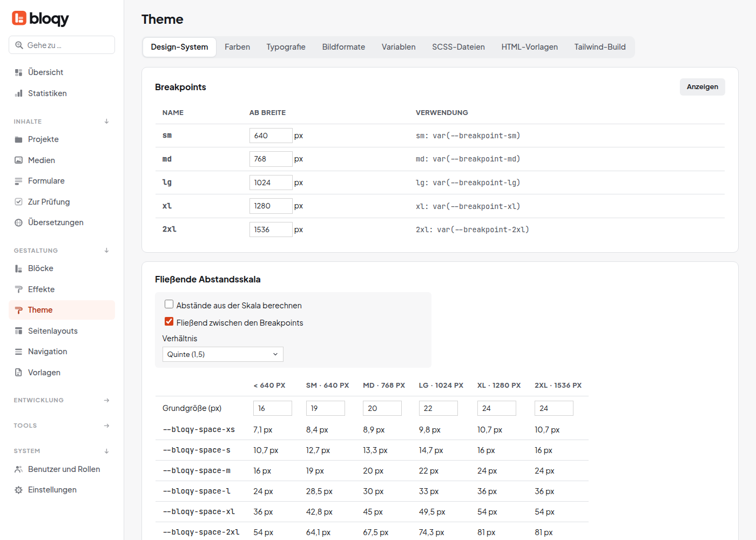Image resolution: width=756 pixels, height=540 pixels.
Task: Go to the SCSS-Dateien tab
Action: tap(458, 47)
